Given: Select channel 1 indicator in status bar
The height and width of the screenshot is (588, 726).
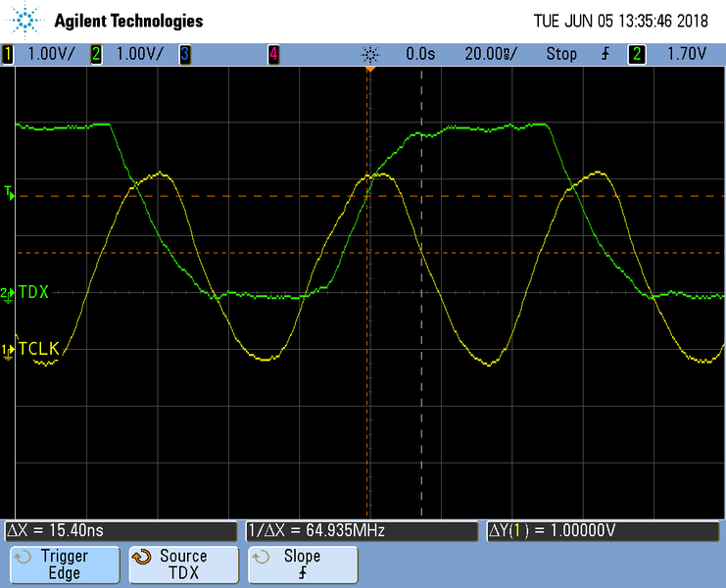Looking at the screenshot, I should click(x=8, y=54).
